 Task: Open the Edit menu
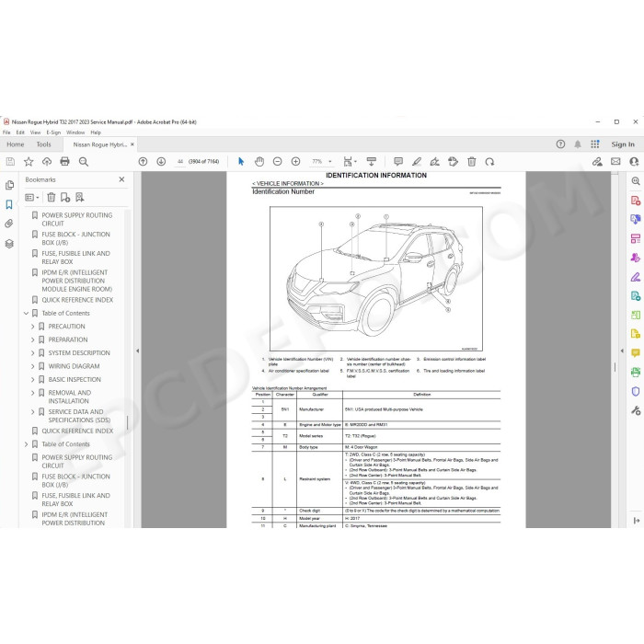pyautogui.click(x=20, y=132)
